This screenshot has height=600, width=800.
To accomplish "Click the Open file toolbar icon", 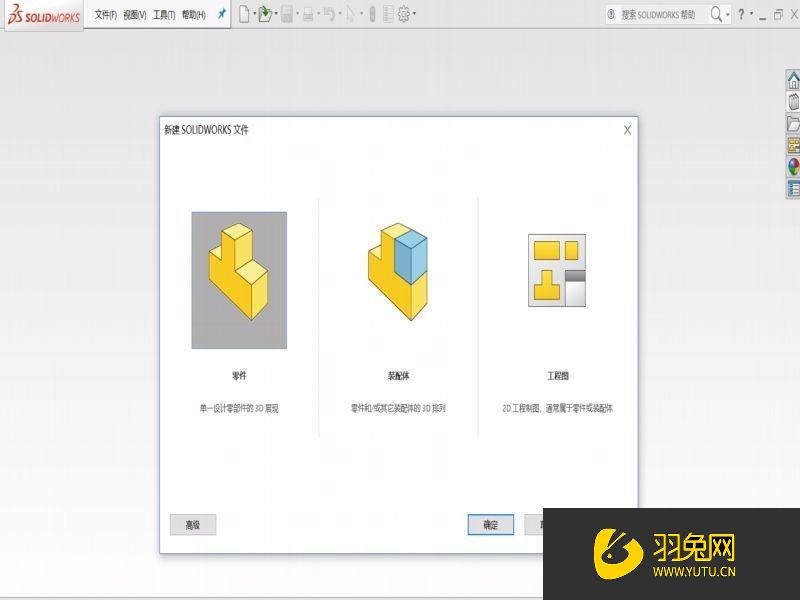I will (x=265, y=14).
